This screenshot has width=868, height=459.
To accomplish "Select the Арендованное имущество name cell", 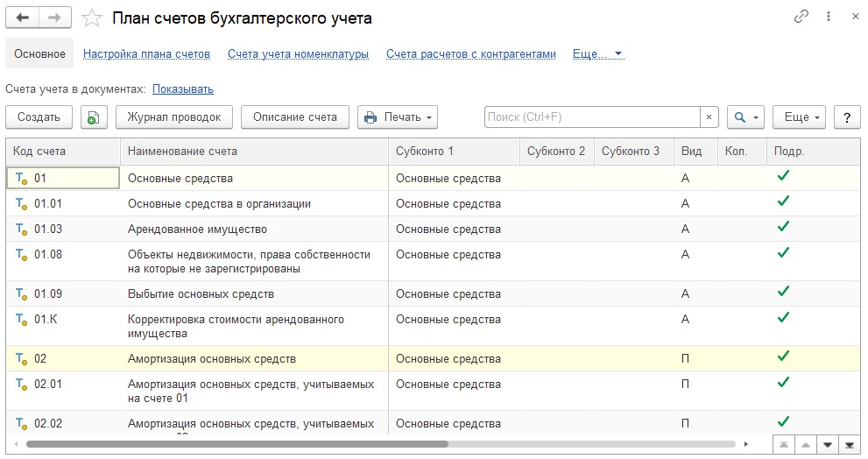I will (x=254, y=229).
